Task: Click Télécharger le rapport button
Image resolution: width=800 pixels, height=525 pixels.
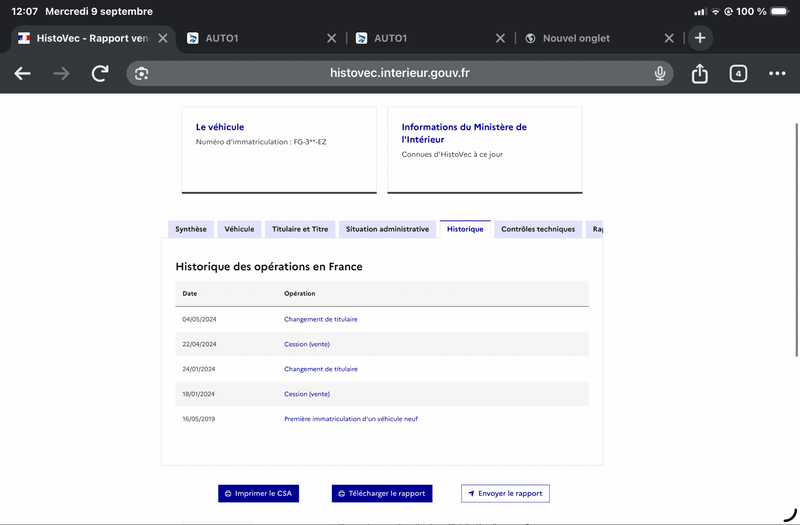Action: click(x=382, y=493)
